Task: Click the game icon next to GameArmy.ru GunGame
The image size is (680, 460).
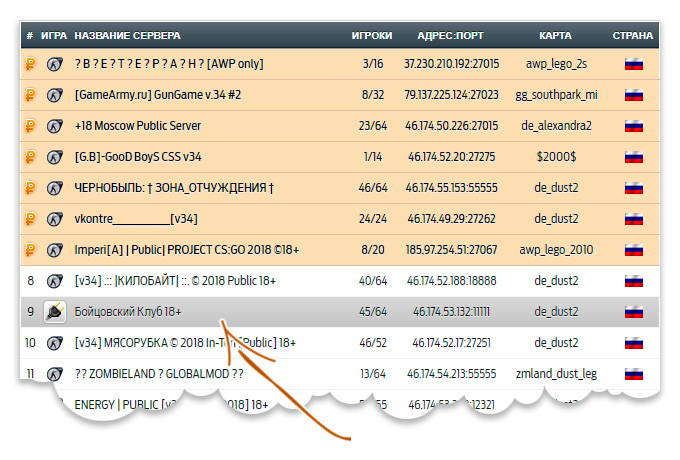Action: click(55, 95)
